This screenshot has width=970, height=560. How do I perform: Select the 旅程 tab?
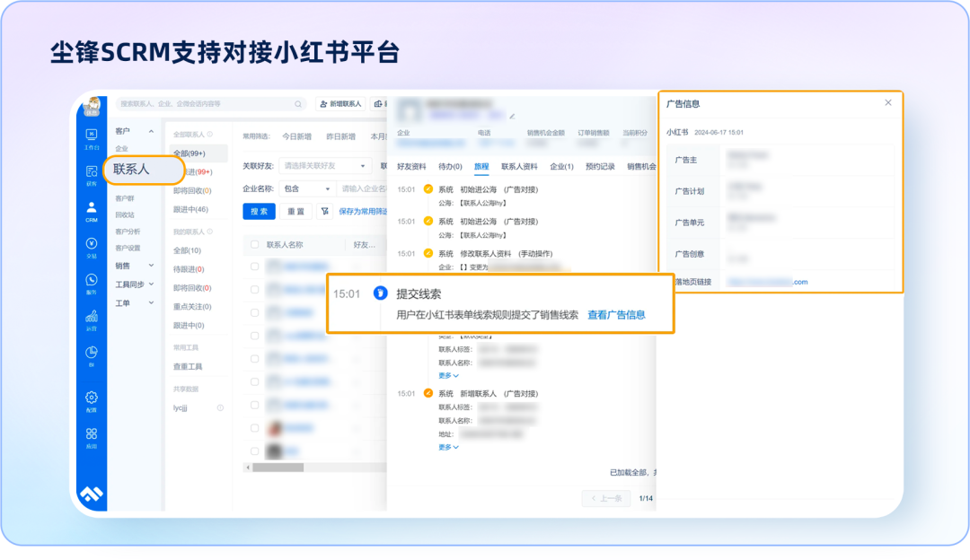pos(481,166)
